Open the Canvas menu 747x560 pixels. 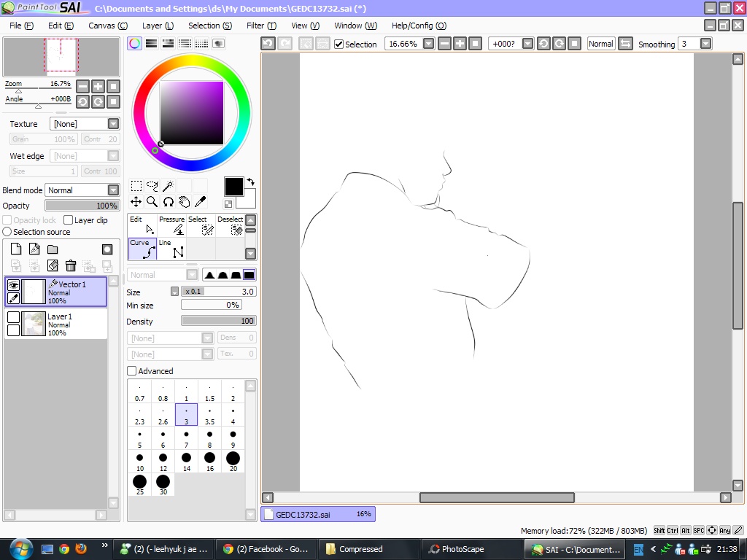click(x=108, y=26)
